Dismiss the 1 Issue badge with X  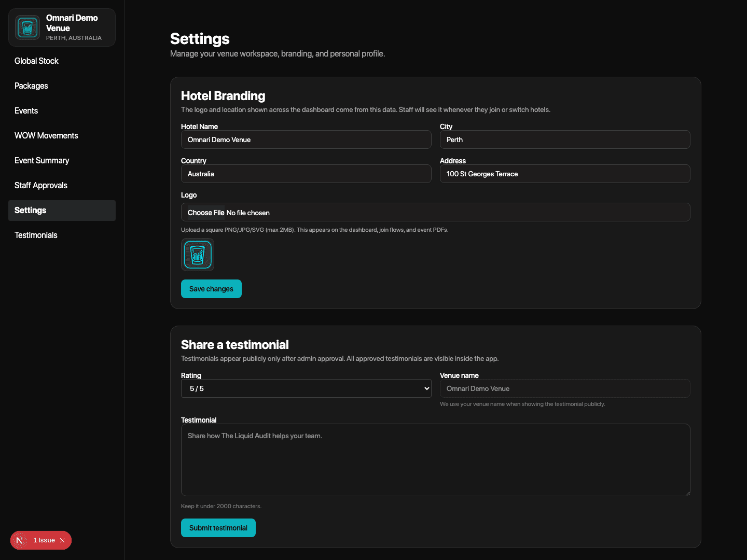pos(62,540)
